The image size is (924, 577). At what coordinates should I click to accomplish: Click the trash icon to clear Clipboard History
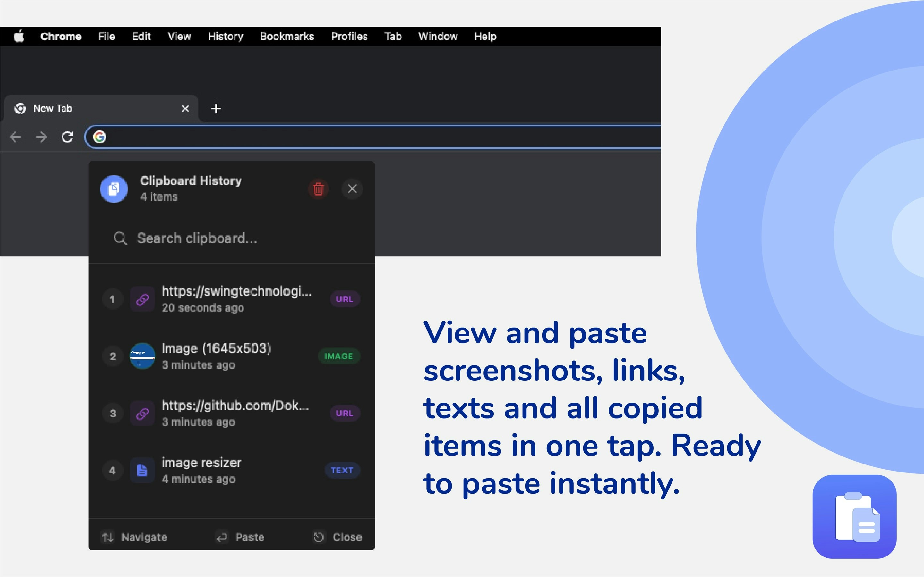319,188
